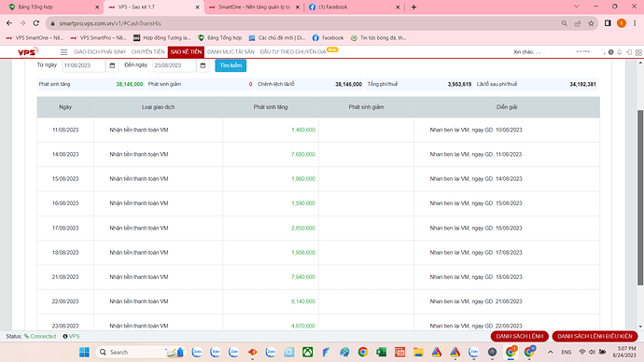This screenshot has width=644, height=362.
Task: Select the SAO KÊ TIỀN menu
Action: point(186,51)
